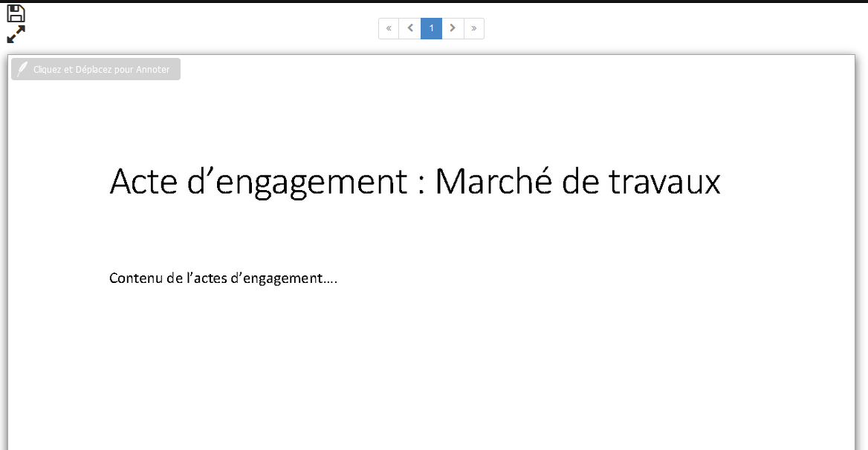Click the feather quill annotation icon
Viewport: 868px width, 450px height.
click(x=22, y=69)
